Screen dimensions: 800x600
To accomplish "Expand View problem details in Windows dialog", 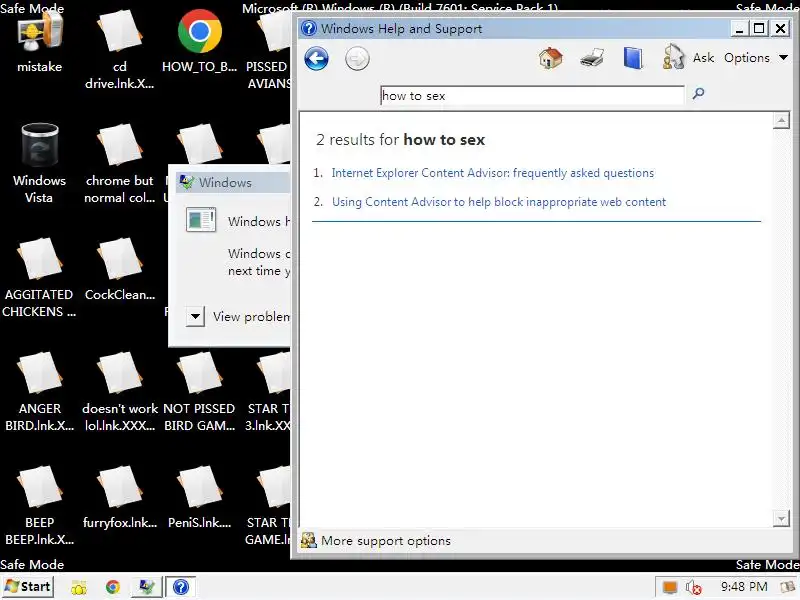I will 195,316.
